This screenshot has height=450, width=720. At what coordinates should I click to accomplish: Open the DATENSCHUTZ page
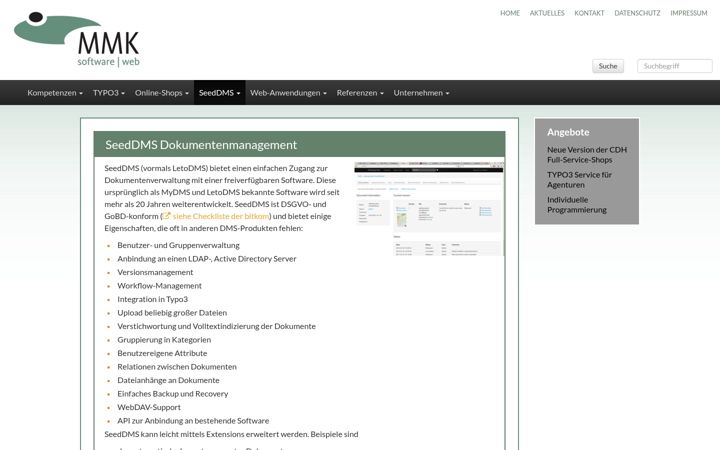click(x=637, y=13)
